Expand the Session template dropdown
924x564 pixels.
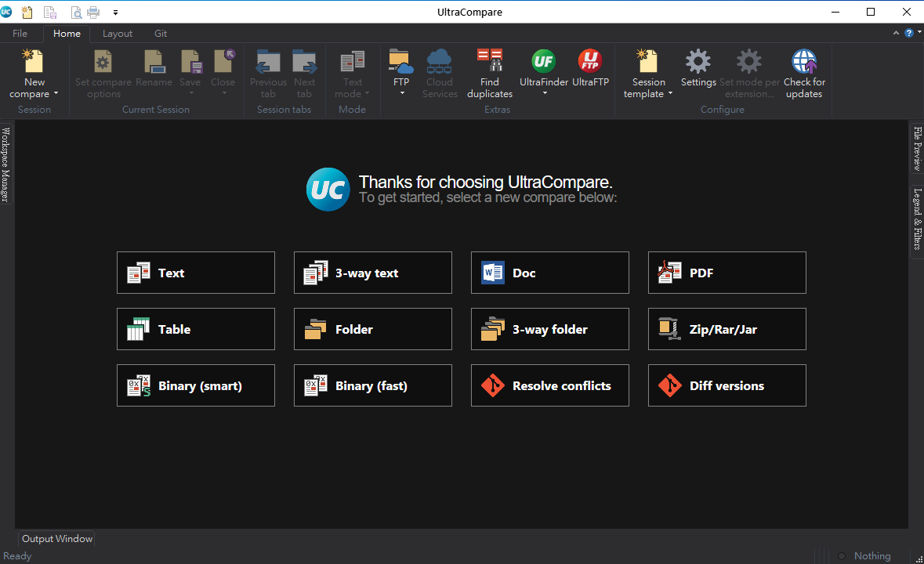670,94
